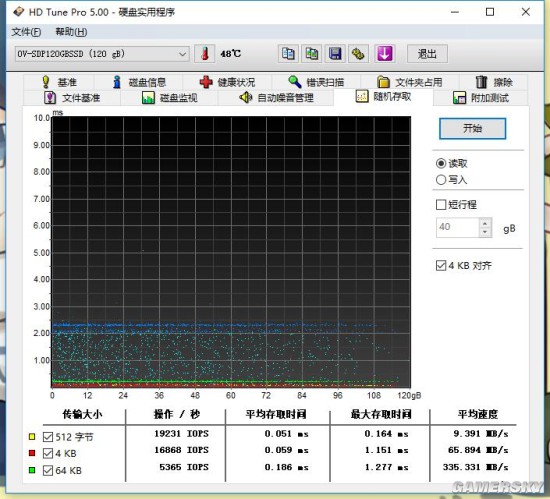The height and width of the screenshot is (499, 550).
Task: Click the thermometer temperature icon
Action: tap(204, 54)
